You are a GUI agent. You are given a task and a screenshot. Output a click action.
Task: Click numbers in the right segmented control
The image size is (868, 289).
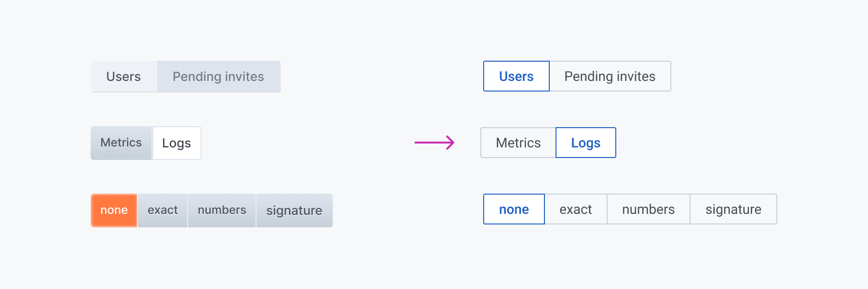click(648, 209)
